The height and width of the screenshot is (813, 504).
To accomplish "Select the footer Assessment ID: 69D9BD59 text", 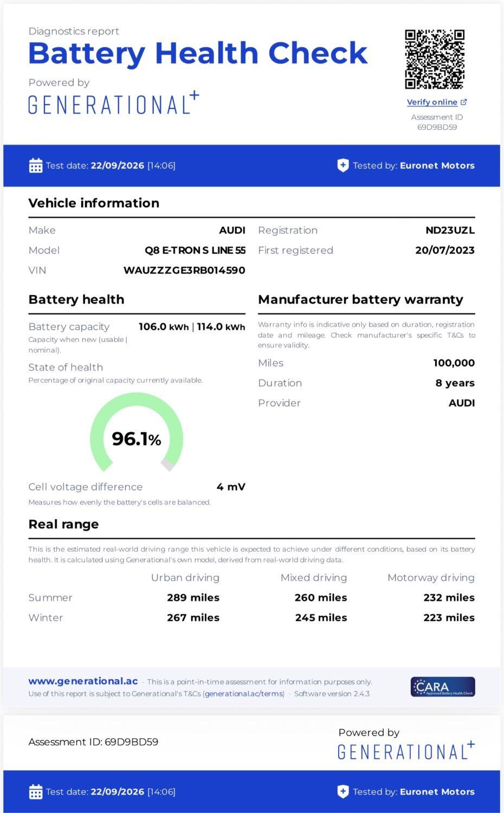I will point(93,742).
